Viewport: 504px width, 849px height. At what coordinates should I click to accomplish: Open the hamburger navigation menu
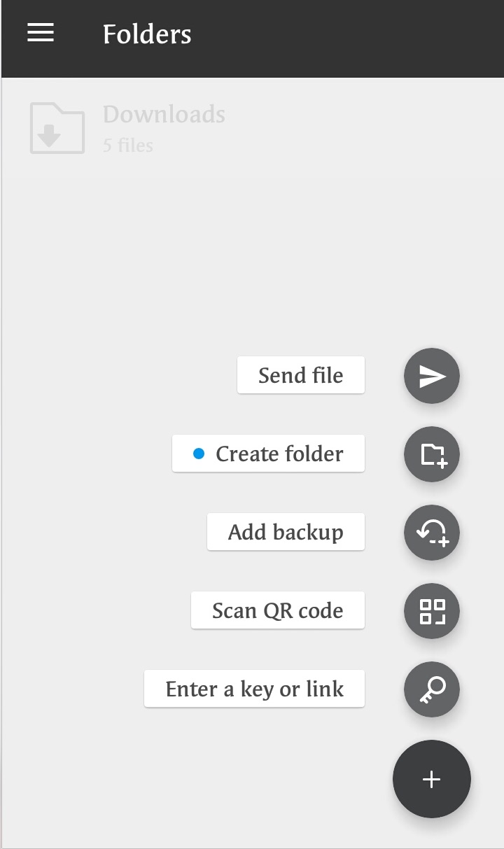pyautogui.click(x=41, y=33)
